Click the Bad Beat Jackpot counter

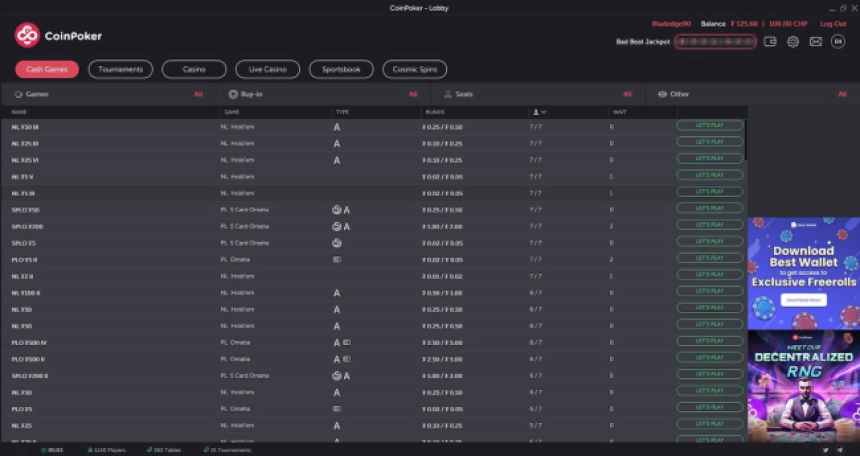(714, 42)
